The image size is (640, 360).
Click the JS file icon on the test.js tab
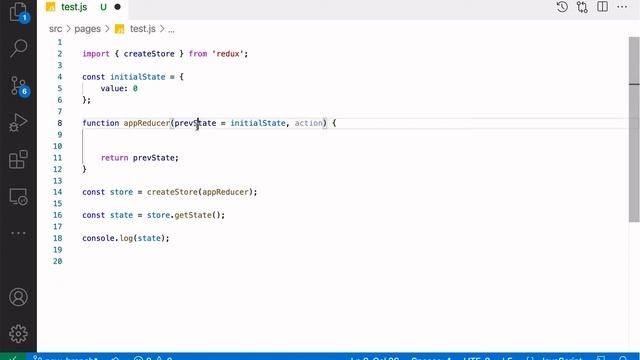[51, 7]
